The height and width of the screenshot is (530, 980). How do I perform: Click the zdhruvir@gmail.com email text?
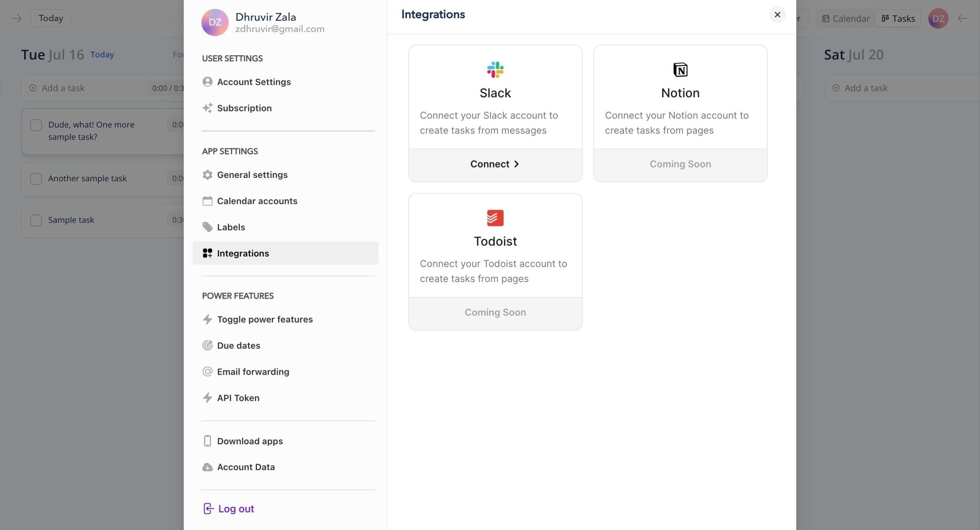tap(280, 29)
